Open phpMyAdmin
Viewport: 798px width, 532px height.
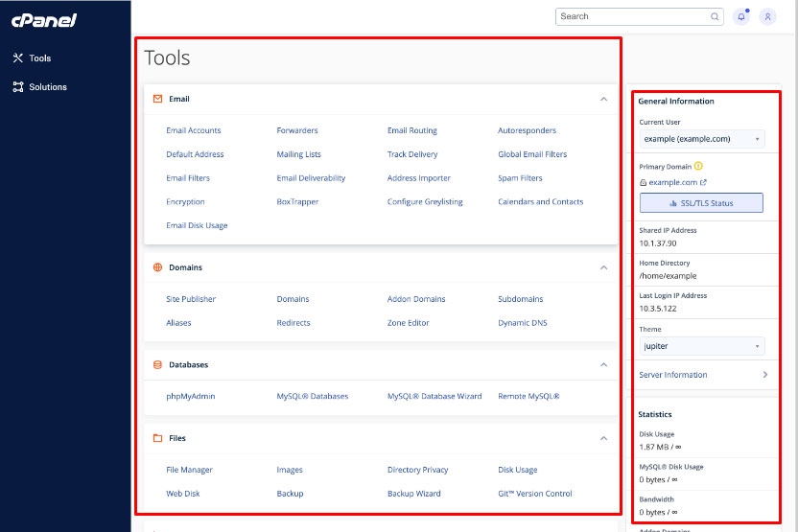[x=190, y=396]
